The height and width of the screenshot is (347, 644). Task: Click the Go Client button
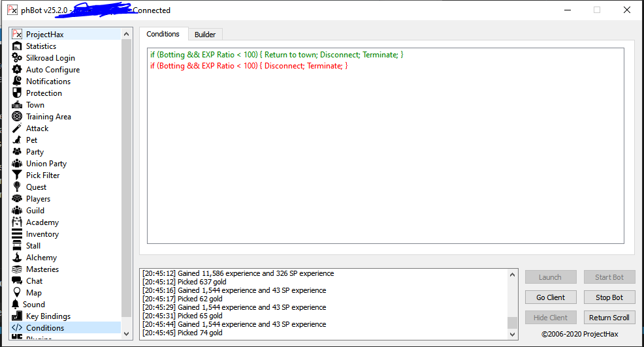coord(551,297)
